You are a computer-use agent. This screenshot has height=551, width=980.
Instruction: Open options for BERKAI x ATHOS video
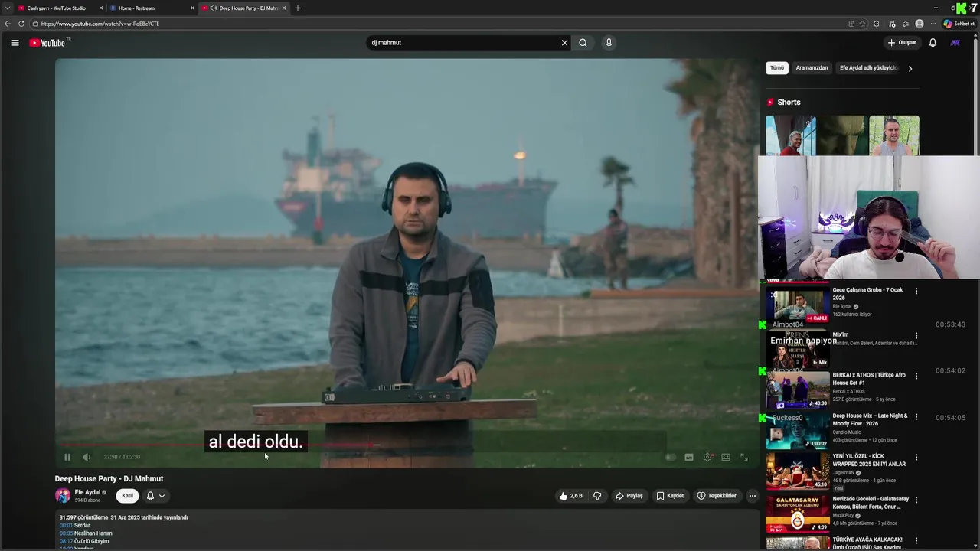[916, 377]
